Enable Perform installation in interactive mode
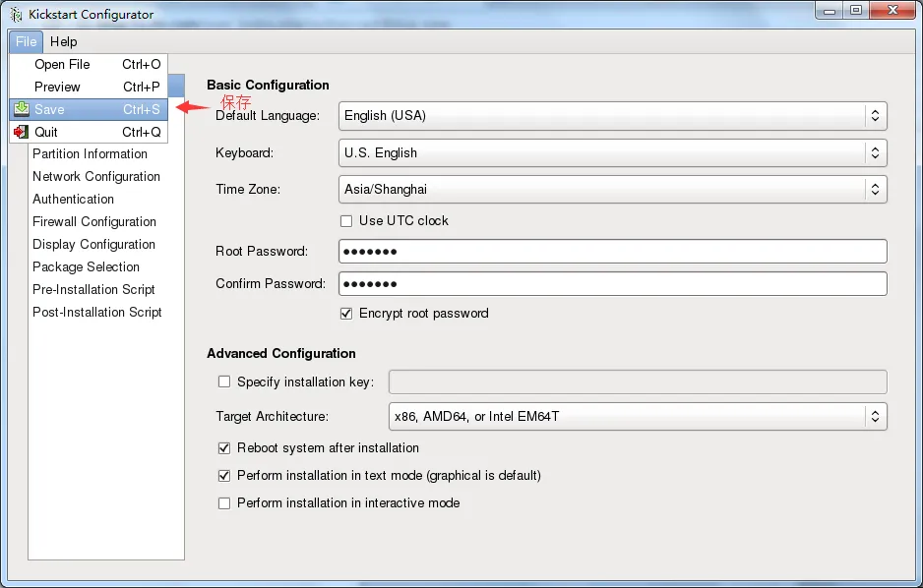 224,503
